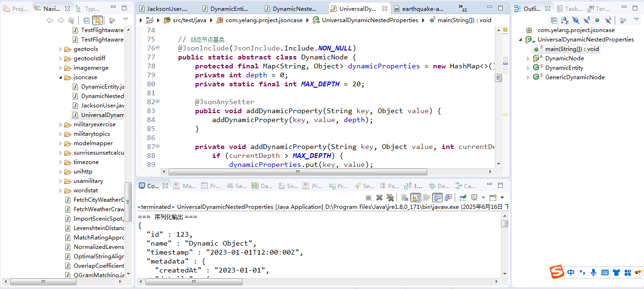Toggle Hide Local Types in Outline

608,20
